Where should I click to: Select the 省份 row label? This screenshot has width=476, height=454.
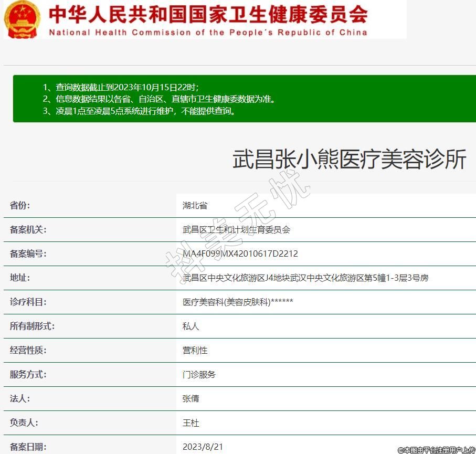tap(20, 205)
